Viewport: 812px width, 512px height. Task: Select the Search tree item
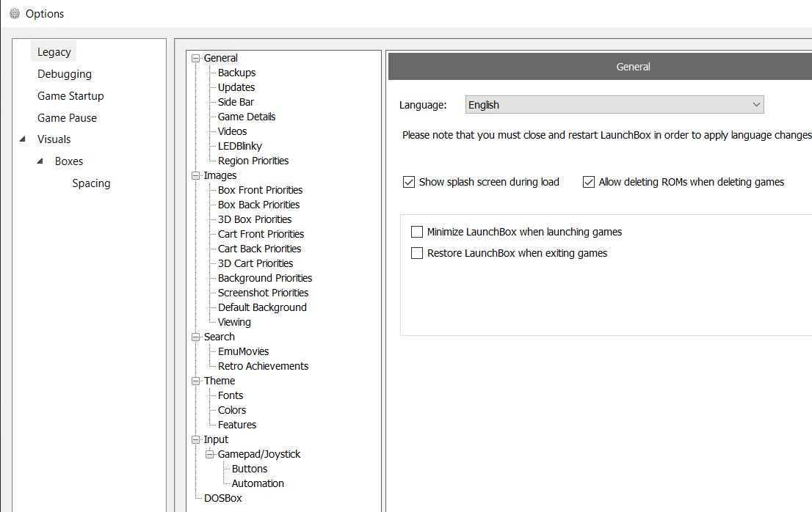coord(219,337)
